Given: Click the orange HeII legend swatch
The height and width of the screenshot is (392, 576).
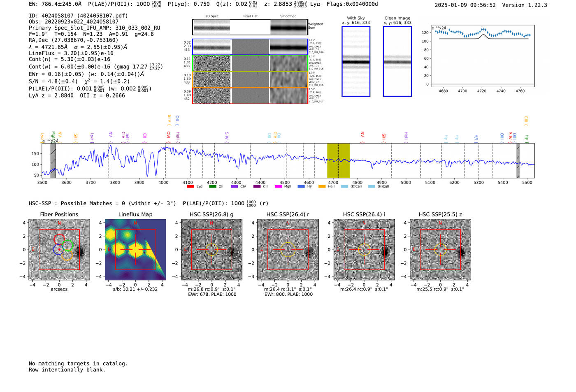Looking at the screenshot, I should 322,186.
